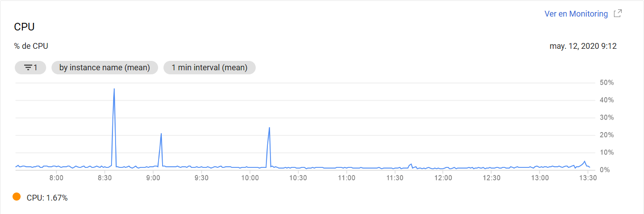Image resolution: width=644 pixels, height=214 pixels.
Task: Click the 20% y-axis label
Action: click(606, 135)
